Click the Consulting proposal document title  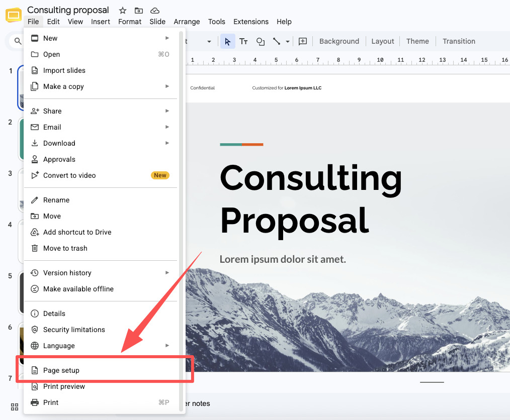(x=68, y=10)
